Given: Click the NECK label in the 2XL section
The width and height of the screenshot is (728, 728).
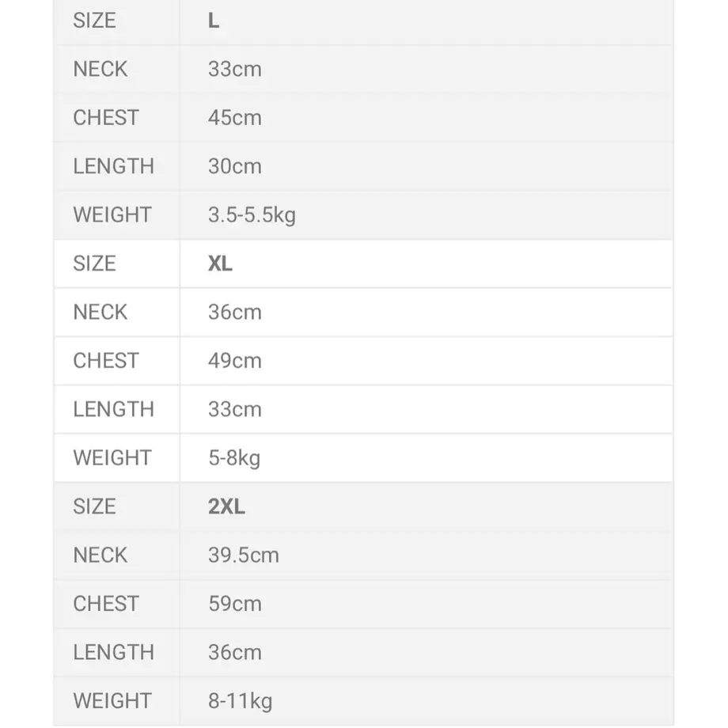Looking at the screenshot, I should [100, 555].
